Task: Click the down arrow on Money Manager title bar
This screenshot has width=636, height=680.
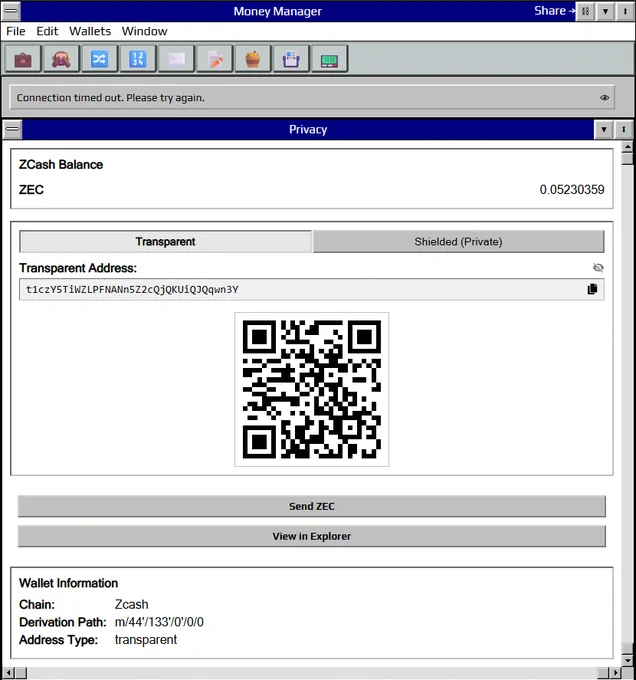Action: coord(606,11)
